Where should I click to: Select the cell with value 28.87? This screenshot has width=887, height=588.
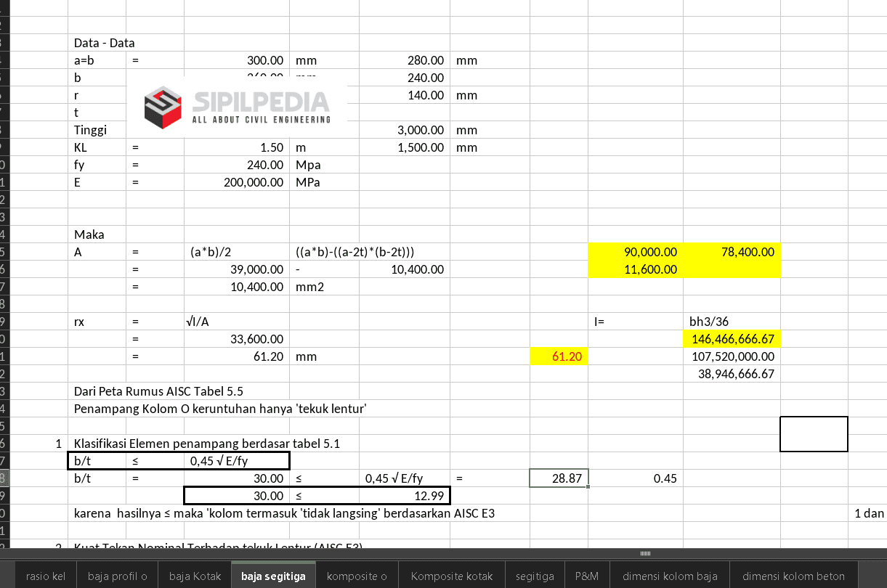pyautogui.click(x=559, y=478)
